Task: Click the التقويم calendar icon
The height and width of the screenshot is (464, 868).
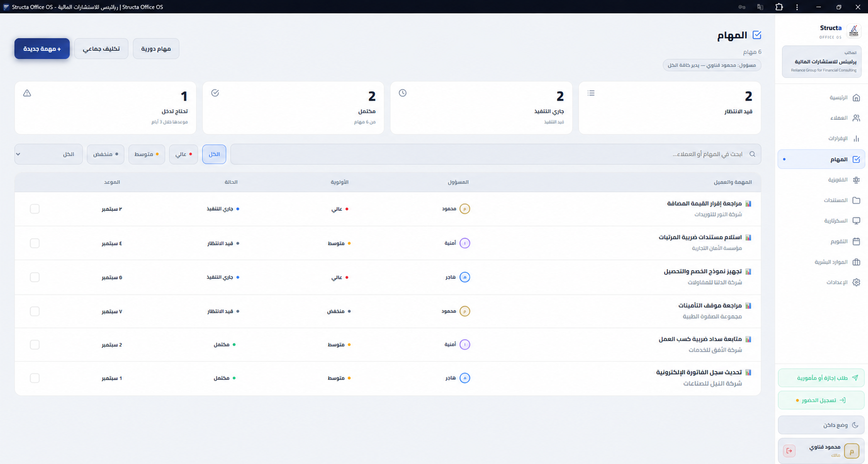Action: [x=856, y=241]
